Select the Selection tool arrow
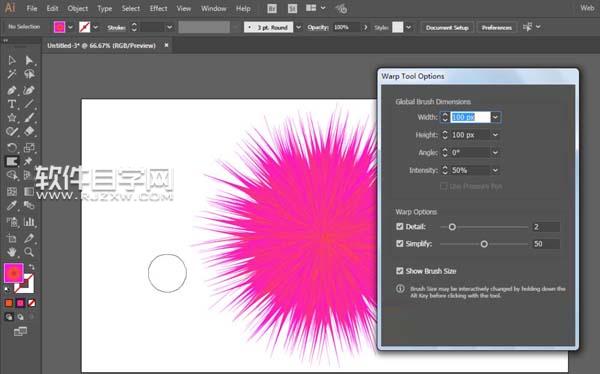Screen dimensions: 600x374 pyautogui.click(x=12, y=60)
